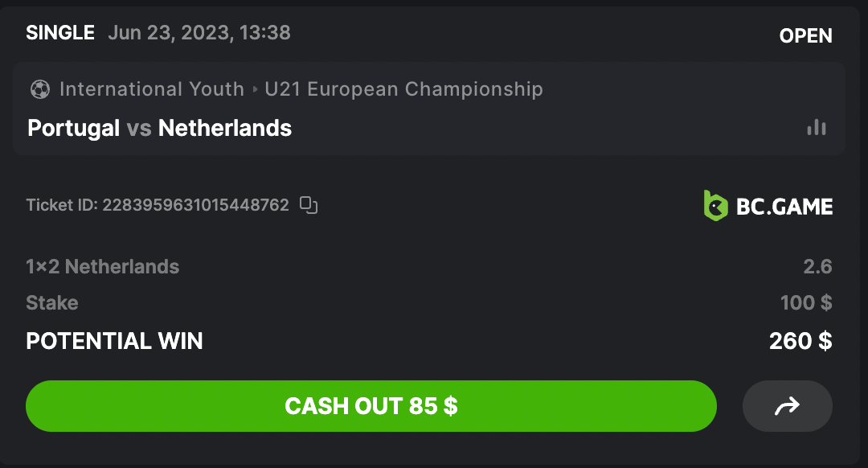Click the soccer ball sport icon
Viewport: 868px width, 468px height.
click(40, 89)
